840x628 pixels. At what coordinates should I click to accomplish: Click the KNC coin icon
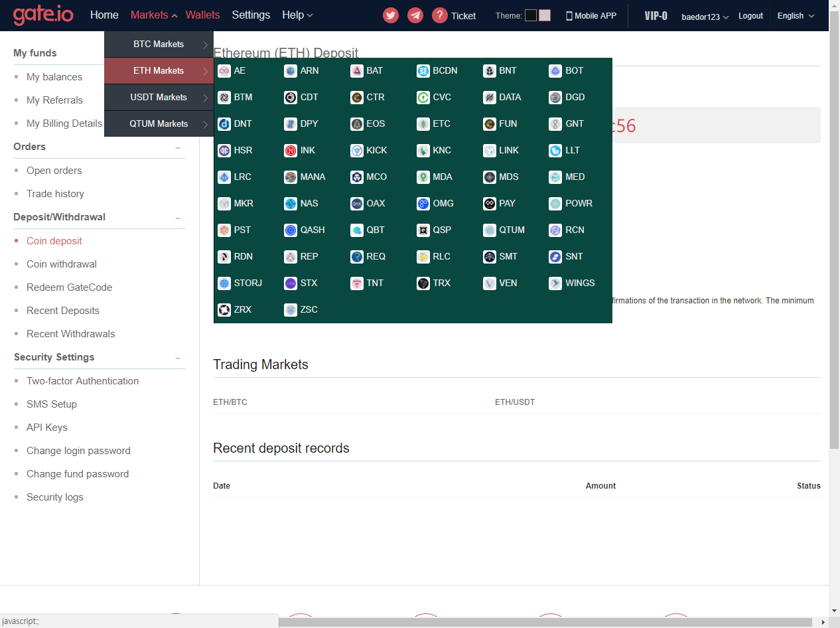pyautogui.click(x=423, y=151)
